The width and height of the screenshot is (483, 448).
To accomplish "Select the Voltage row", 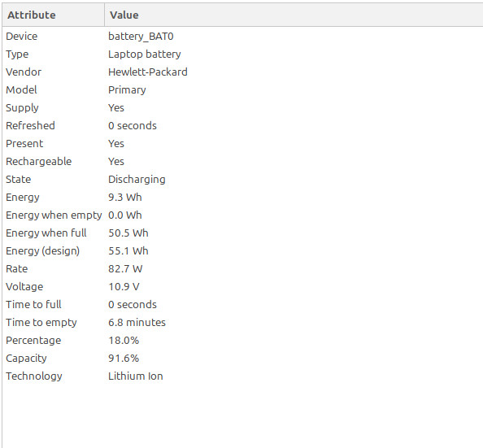I will (x=243, y=286).
